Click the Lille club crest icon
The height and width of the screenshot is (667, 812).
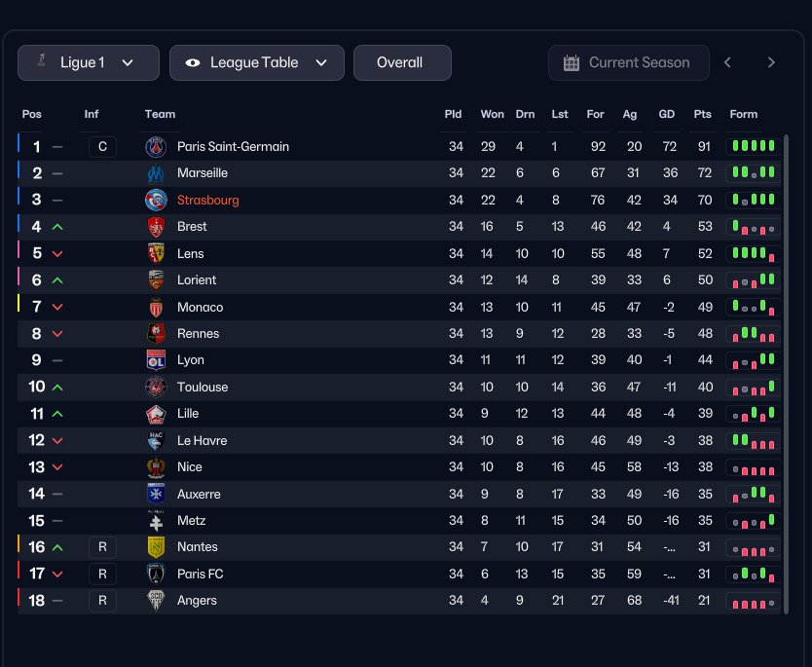[x=156, y=414]
